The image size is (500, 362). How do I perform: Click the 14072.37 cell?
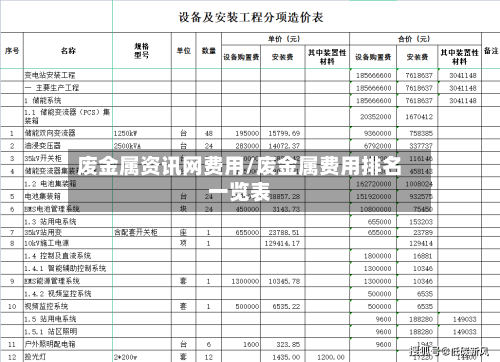pos(284,146)
